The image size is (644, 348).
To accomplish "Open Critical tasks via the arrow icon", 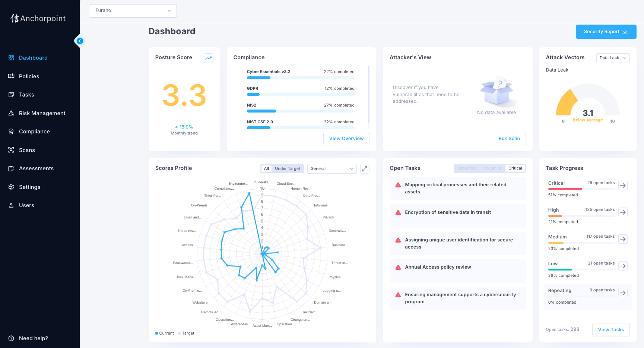I will [x=623, y=186].
